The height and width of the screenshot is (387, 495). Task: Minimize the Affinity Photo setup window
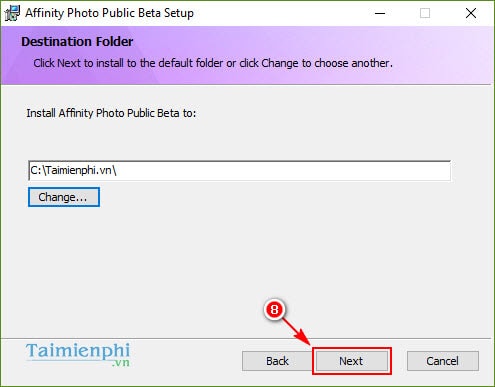pyautogui.click(x=380, y=13)
